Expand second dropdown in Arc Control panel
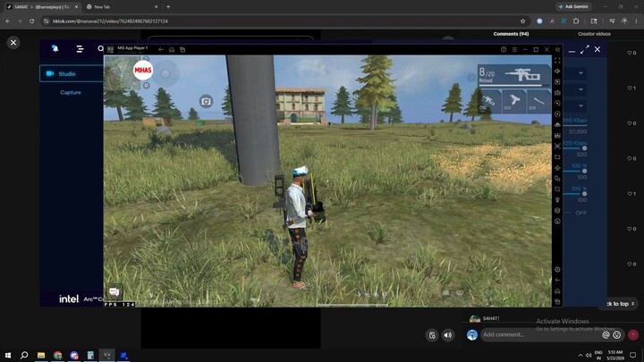This screenshot has height=362, width=644. pyautogui.click(x=580, y=89)
